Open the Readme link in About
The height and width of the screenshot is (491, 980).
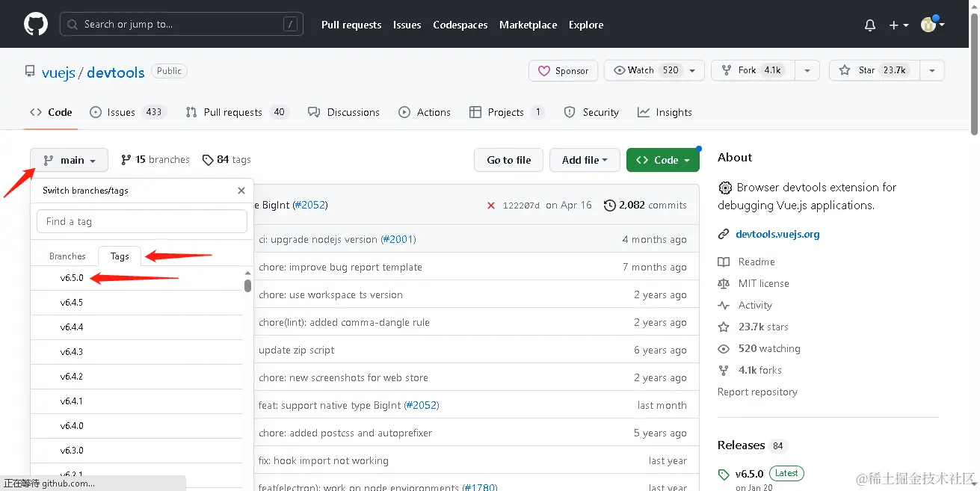click(x=747, y=262)
